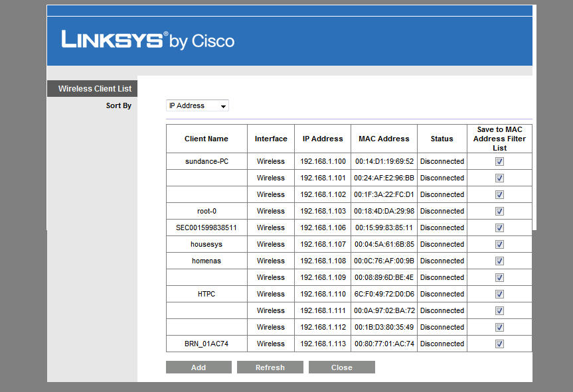
Task: Click the Client Name column header
Action: point(206,139)
